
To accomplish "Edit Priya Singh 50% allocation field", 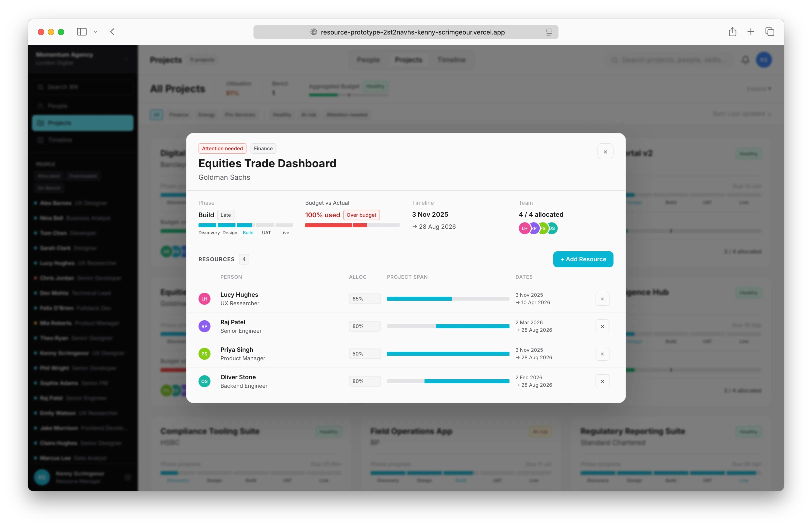I will pos(365,354).
